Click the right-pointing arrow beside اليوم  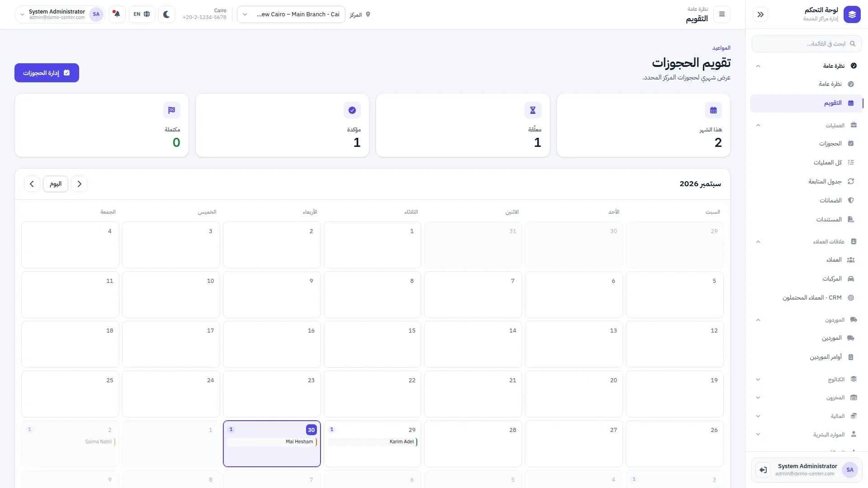pos(79,184)
